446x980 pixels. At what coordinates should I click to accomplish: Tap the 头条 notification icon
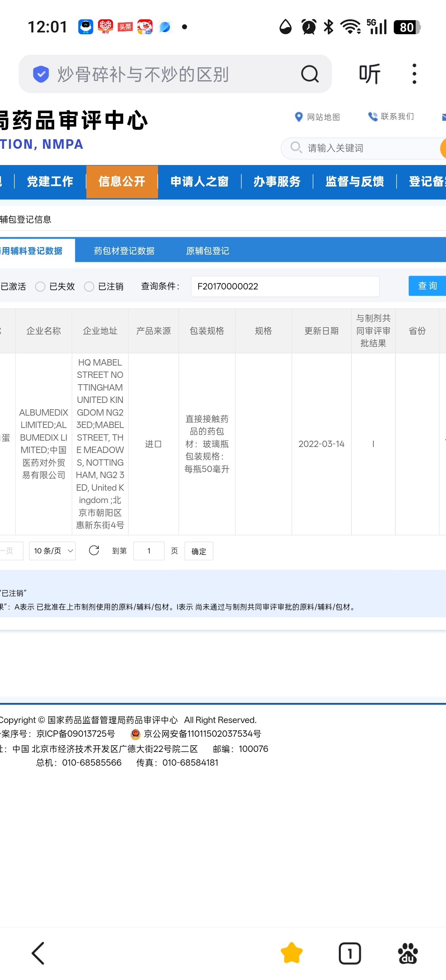point(125,27)
